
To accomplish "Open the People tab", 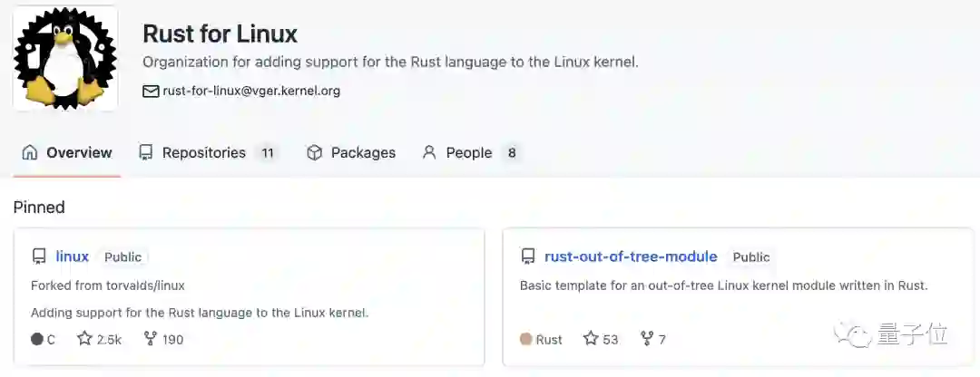I will pyautogui.click(x=468, y=152).
